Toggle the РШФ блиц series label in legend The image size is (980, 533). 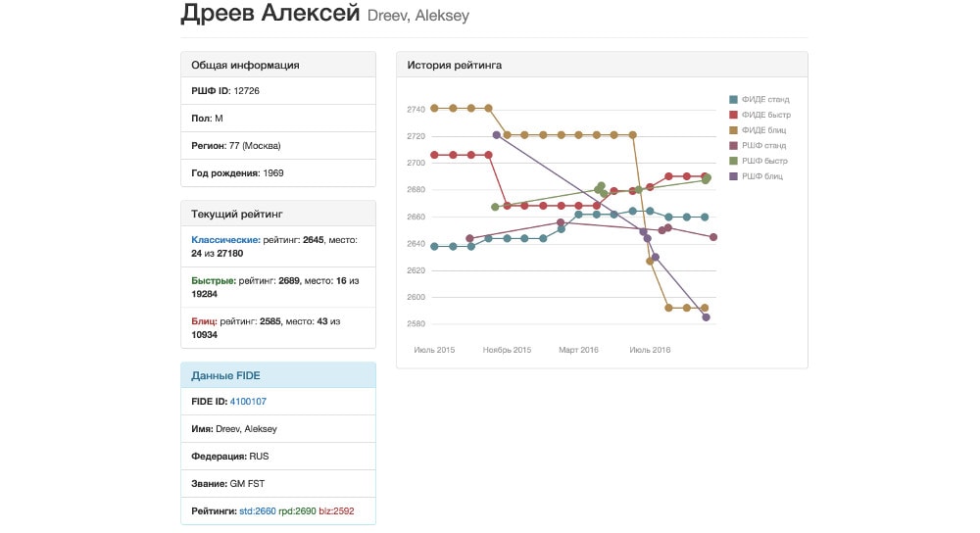click(764, 176)
